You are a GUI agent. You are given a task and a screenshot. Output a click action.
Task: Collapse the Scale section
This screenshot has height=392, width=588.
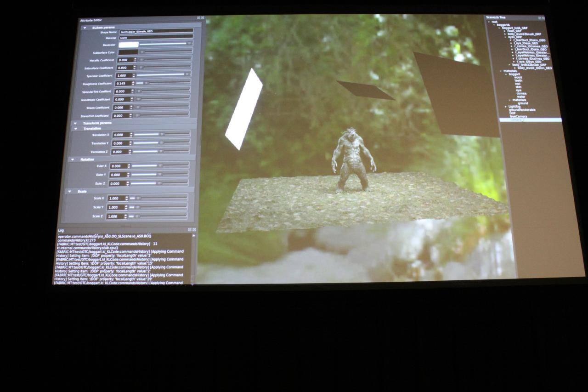(70, 191)
